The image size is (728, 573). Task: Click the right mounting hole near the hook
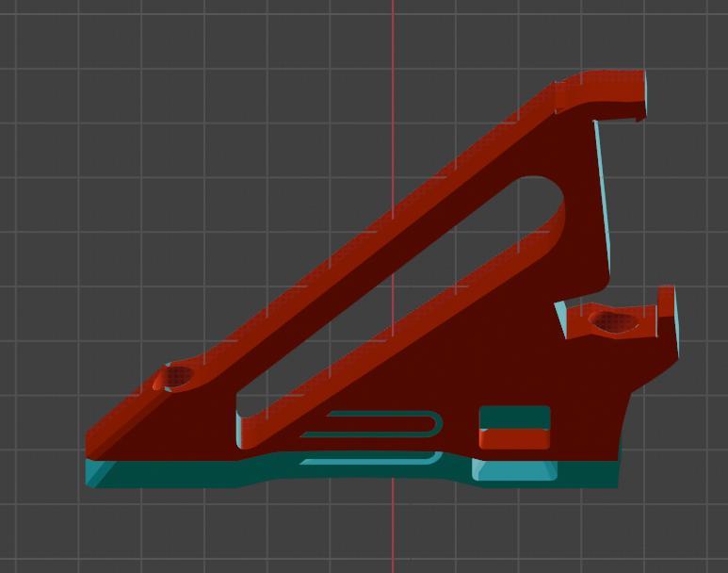point(613,321)
